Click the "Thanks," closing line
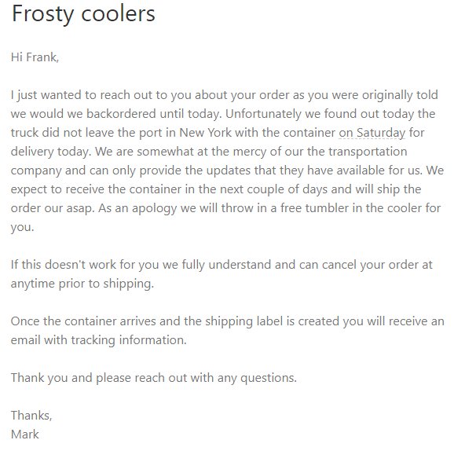Image resolution: width=476 pixels, height=451 pixels. point(31,415)
